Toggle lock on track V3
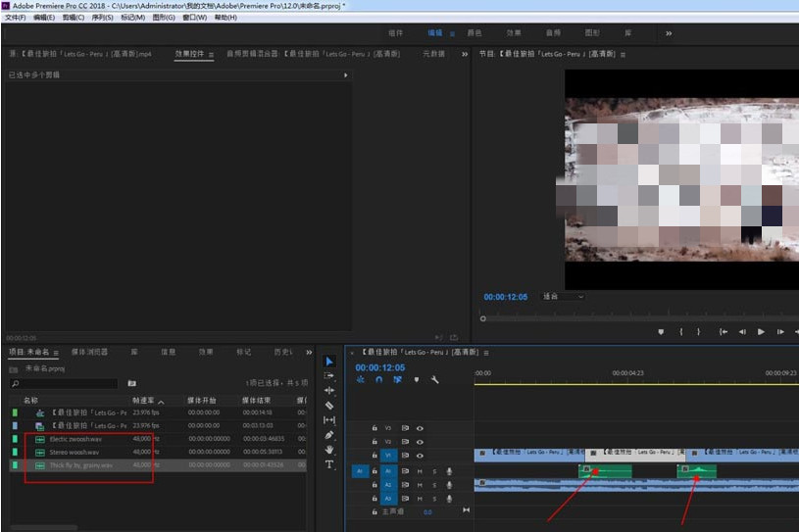This screenshot has height=532, width=799. (375, 428)
